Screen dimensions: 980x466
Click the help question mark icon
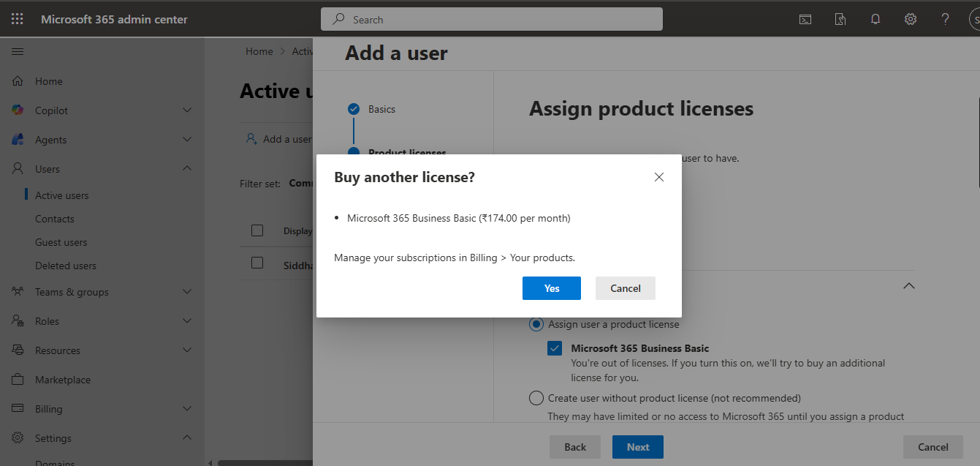[946, 20]
